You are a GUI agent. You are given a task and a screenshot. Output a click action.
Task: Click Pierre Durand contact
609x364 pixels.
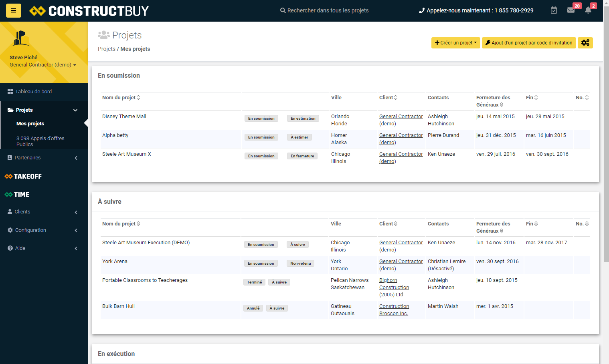(443, 135)
